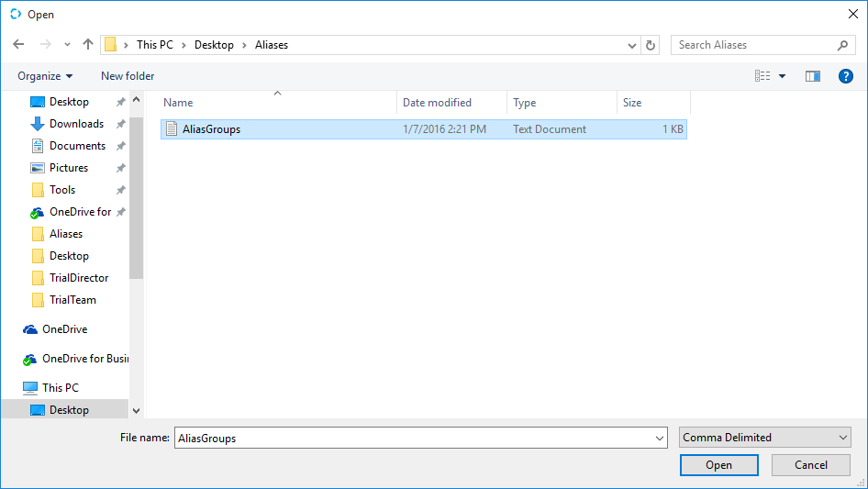
Task: Cancel the Open dialog
Action: (x=811, y=465)
